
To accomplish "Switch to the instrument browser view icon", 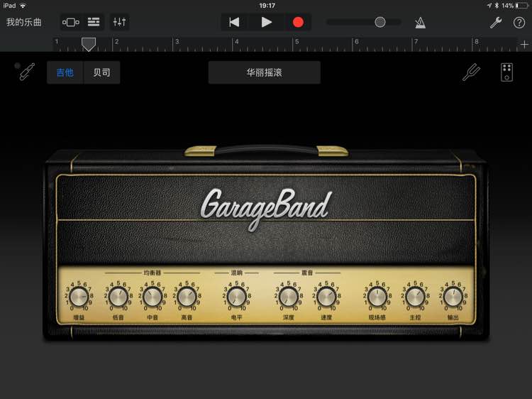I will tap(70, 23).
